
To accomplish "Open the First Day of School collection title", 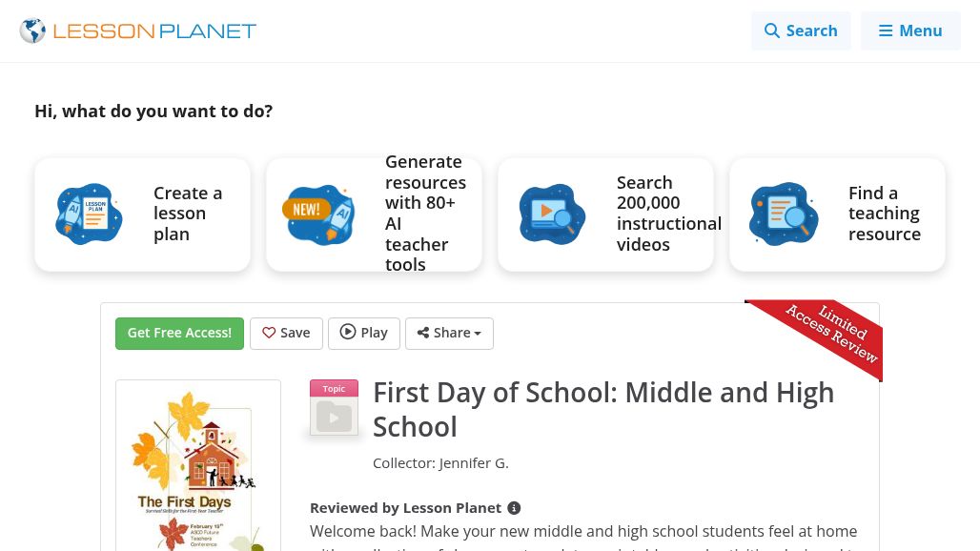I will (603, 409).
